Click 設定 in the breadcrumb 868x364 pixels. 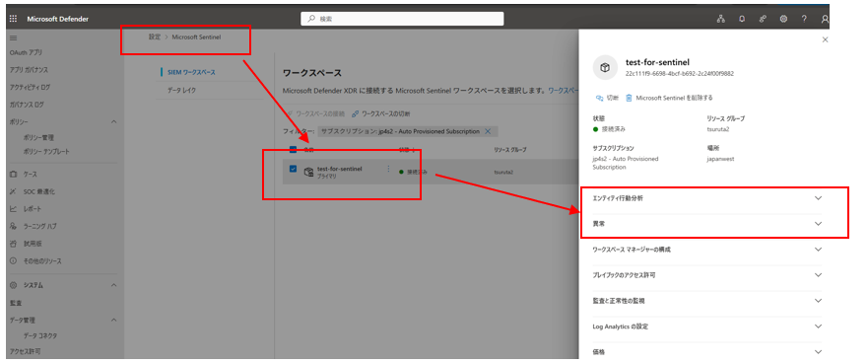pyautogui.click(x=154, y=37)
